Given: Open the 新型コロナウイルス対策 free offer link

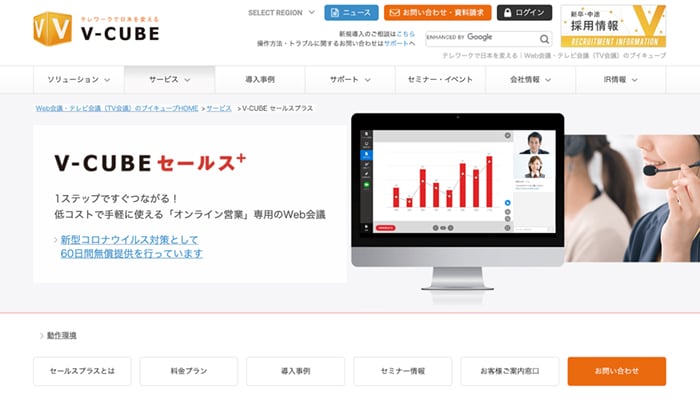Looking at the screenshot, I should click(131, 246).
